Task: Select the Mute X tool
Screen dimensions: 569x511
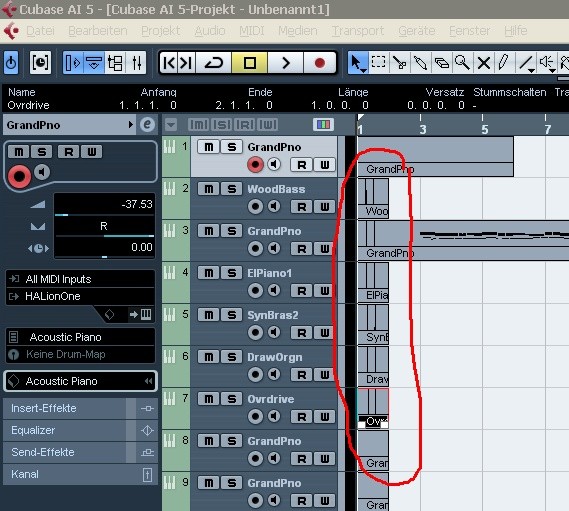Action: click(484, 63)
